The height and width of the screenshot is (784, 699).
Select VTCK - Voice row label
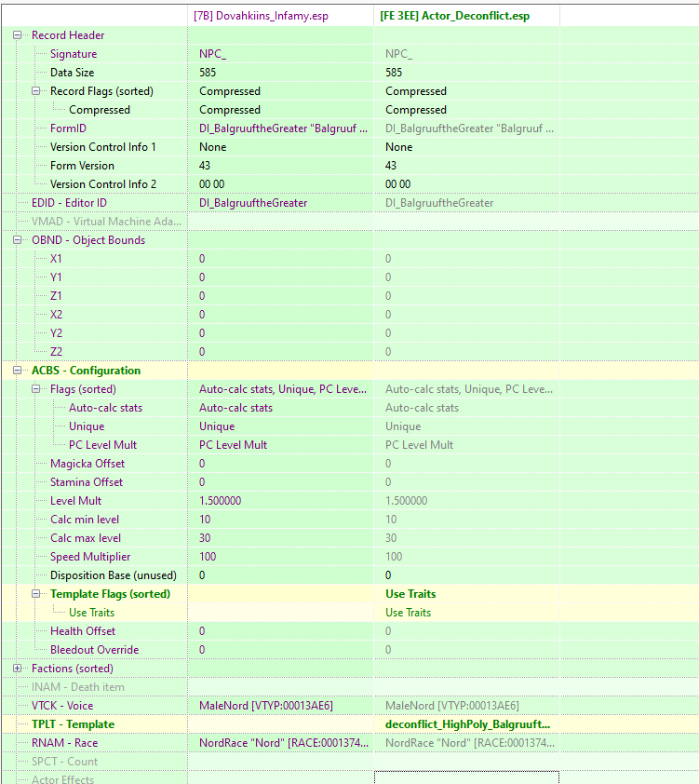tap(62, 706)
